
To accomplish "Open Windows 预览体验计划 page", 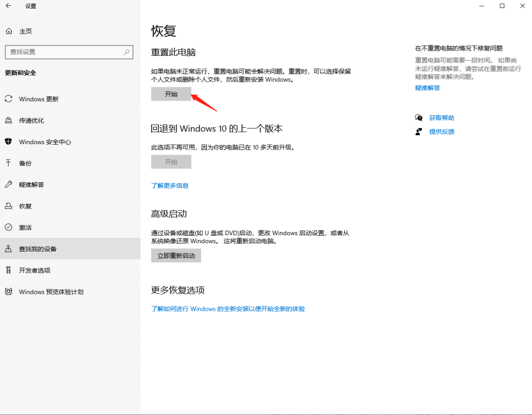I will point(70,292).
